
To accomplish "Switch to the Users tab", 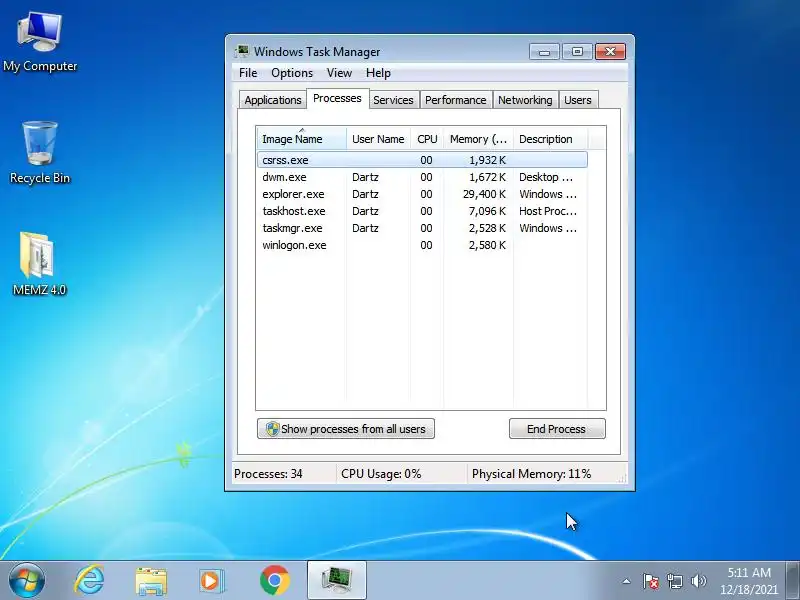I will point(578,100).
